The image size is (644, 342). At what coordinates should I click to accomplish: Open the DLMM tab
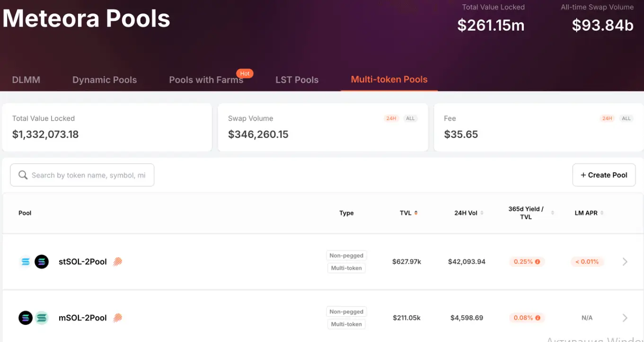[x=26, y=80]
